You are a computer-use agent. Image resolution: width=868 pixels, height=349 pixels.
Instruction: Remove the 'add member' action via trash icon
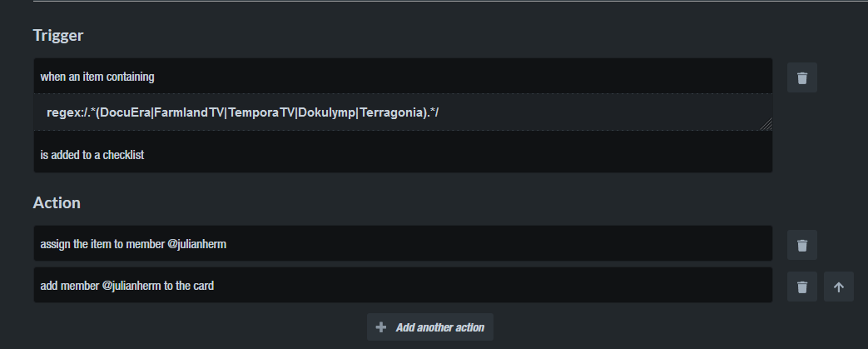[x=801, y=287]
